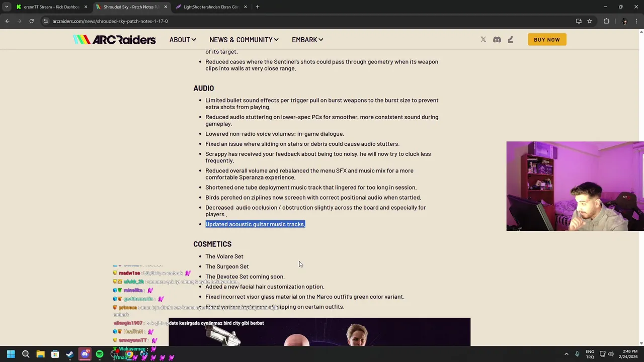
Task: Bookmark this page with the star icon
Action: 590,21
